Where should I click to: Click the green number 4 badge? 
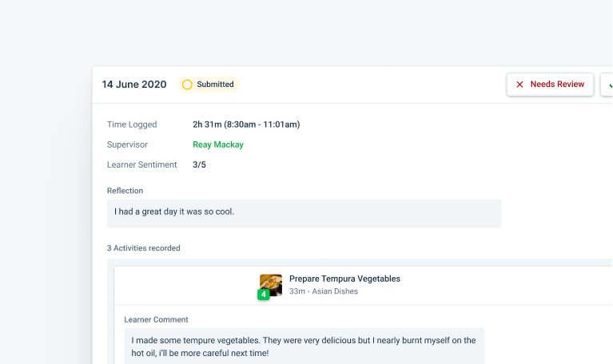(263, 295)
